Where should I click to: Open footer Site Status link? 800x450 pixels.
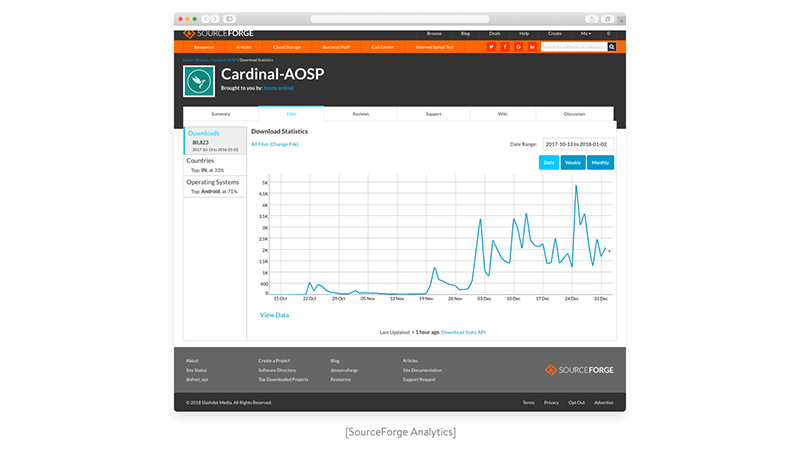pyautogui.click(x=196, y=370)
